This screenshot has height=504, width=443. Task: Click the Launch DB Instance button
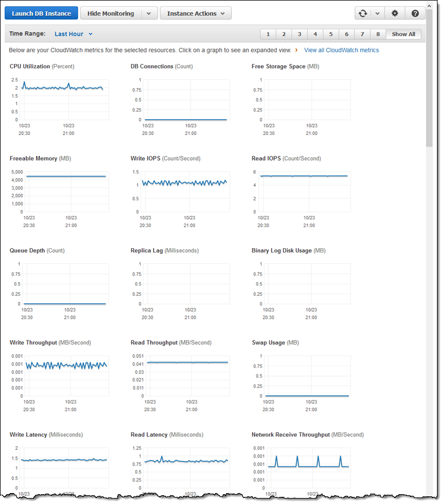[x=42, y=14]
